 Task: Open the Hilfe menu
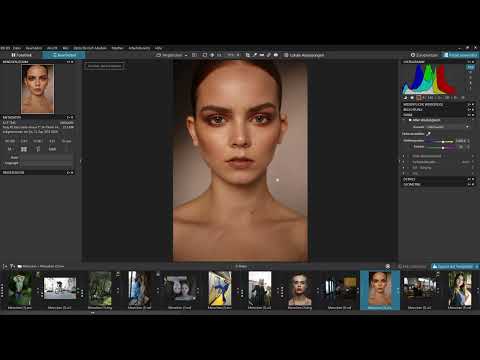pyautogui.click(x=158, y=48)
